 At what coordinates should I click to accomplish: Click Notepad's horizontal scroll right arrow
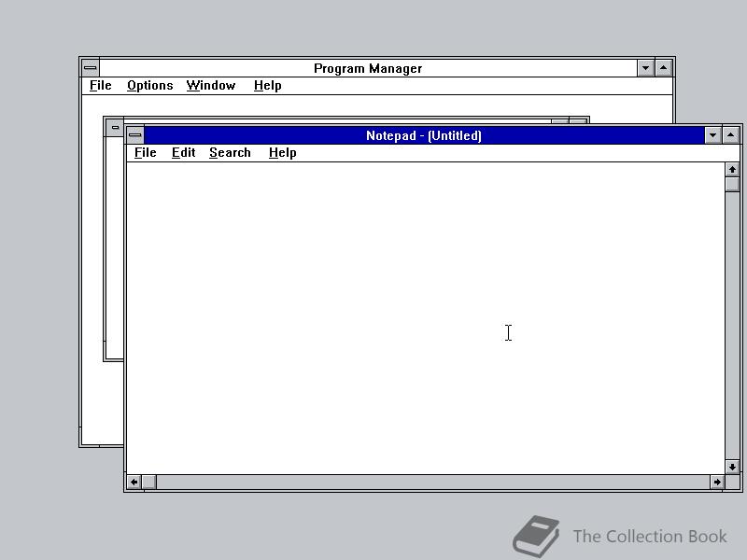pos(717,482)
